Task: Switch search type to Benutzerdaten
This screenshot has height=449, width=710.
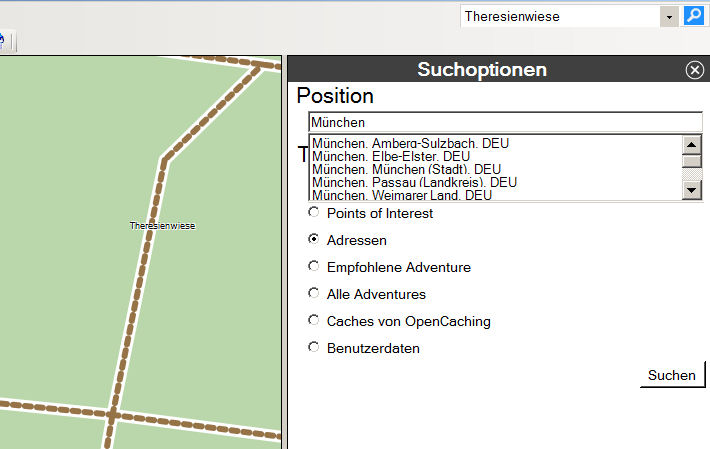Action: point(314,348)
